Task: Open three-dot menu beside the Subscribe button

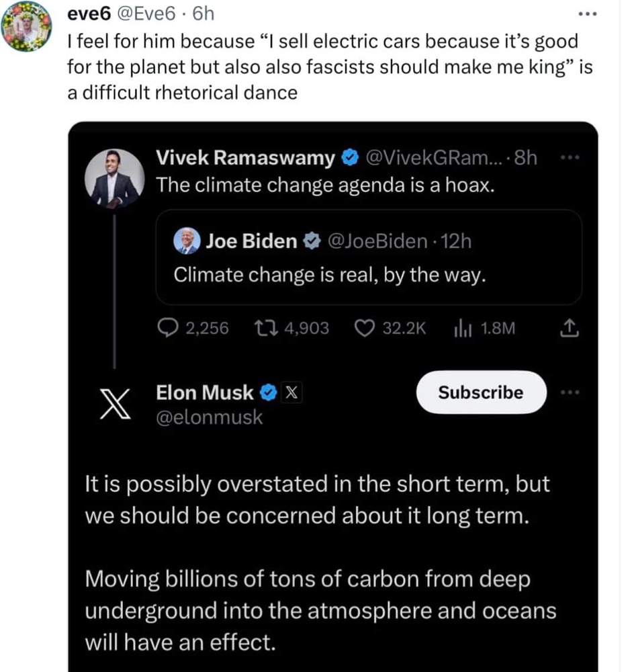Action: point(568,392)
